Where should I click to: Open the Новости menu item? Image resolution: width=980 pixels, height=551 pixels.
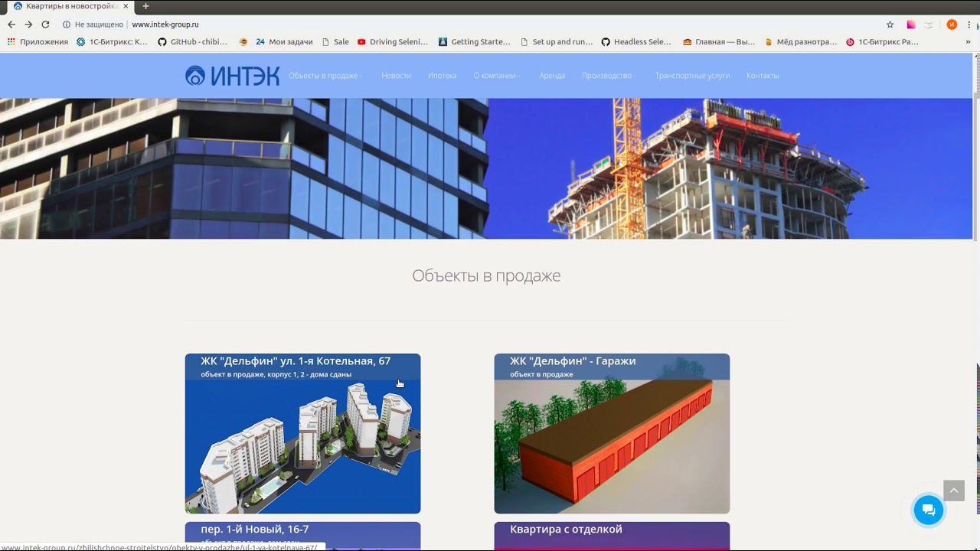(396, 76)
